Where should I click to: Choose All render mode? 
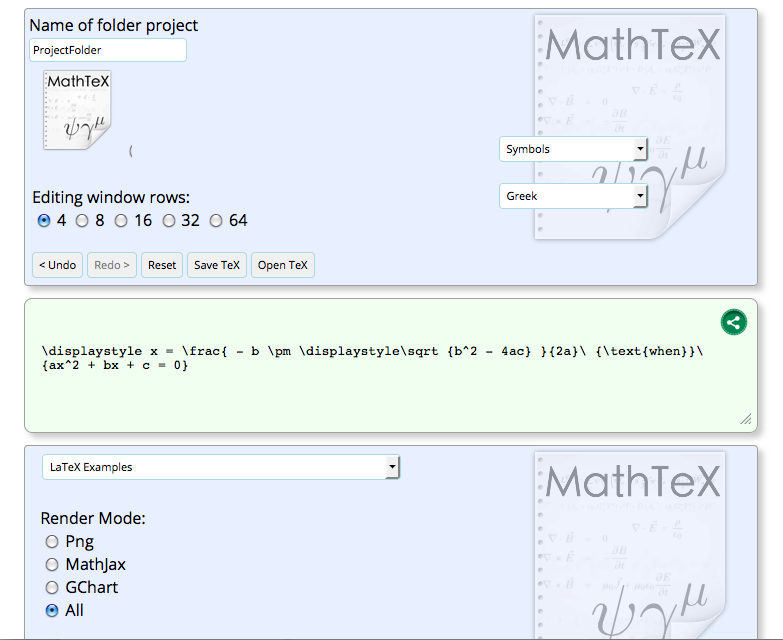tap(52, 610)
